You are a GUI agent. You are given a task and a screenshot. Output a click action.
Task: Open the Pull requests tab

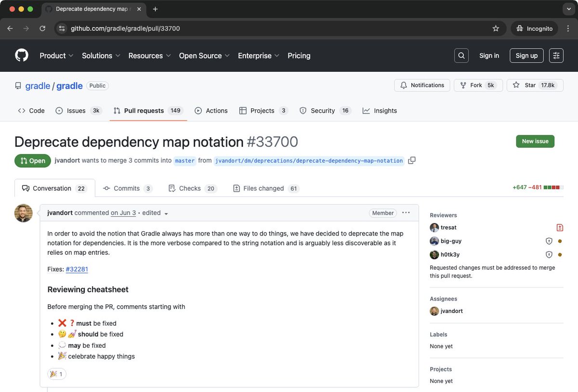[148, 110]
